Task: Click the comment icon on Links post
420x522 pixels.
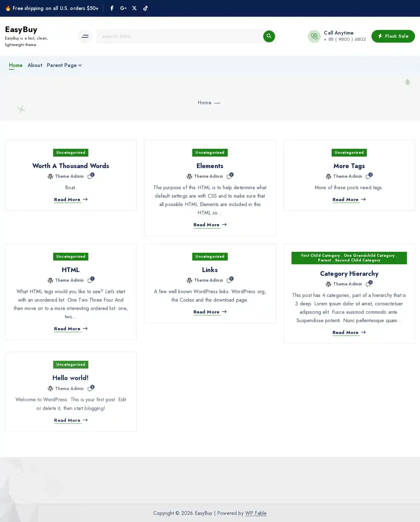Action: coord(230,280)
